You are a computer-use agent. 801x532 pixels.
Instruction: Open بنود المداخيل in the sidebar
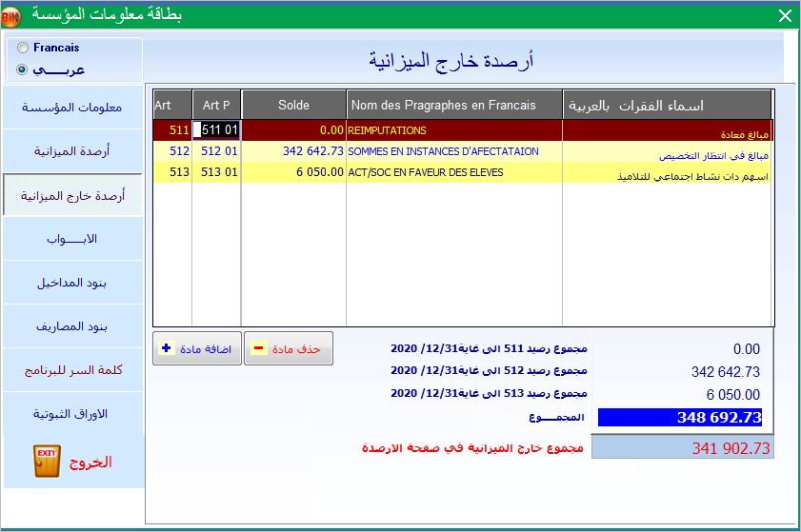[x=72, y=283]
